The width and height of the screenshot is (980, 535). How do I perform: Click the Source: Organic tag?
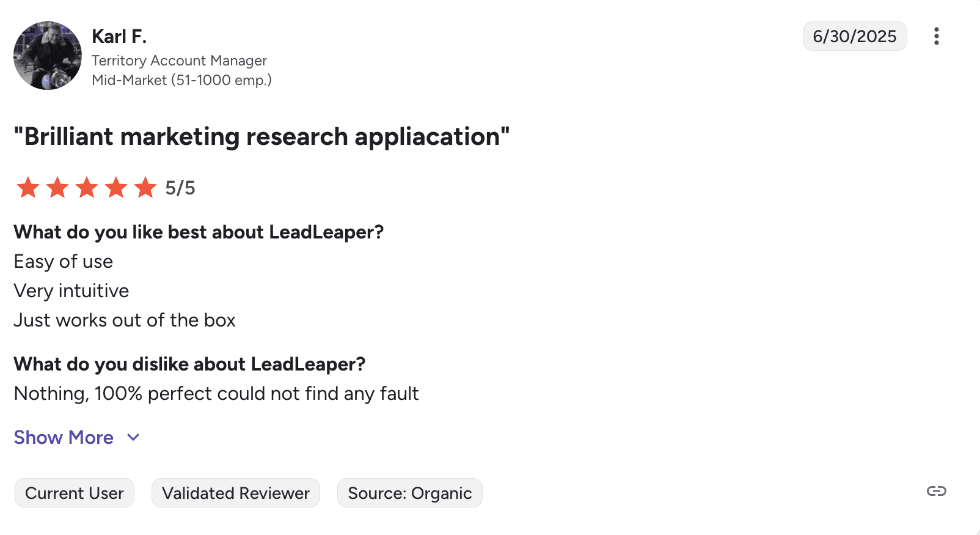[409, 493]
